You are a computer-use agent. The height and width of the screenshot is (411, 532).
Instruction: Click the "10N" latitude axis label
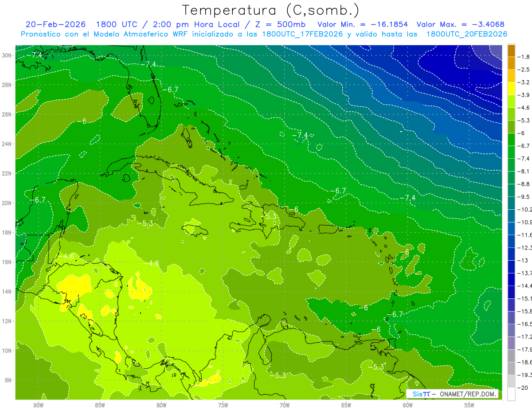pos(7,351)
